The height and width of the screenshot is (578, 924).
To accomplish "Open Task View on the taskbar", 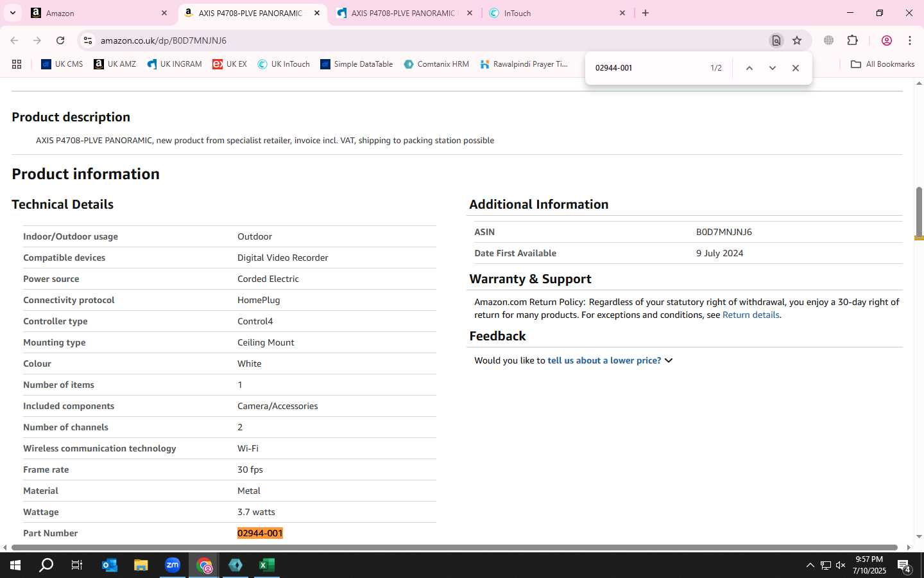I will 76,565.
